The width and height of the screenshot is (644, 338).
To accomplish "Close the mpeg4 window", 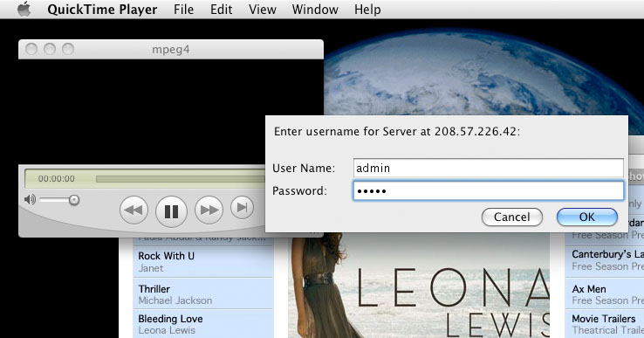I will pos(31,49).
